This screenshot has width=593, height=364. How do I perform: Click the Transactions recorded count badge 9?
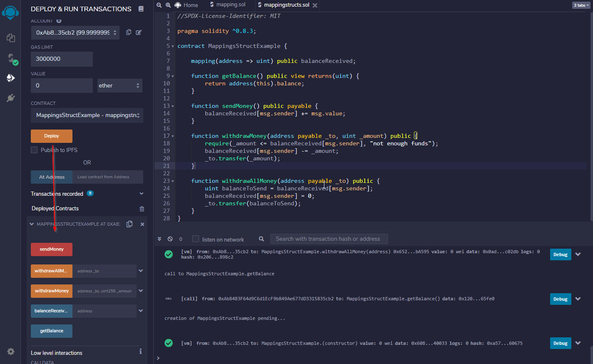point(90,193)
